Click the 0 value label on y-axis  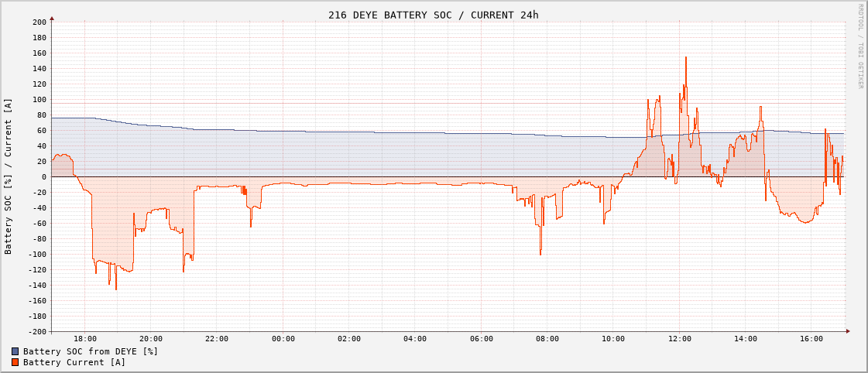click(45, 176)
